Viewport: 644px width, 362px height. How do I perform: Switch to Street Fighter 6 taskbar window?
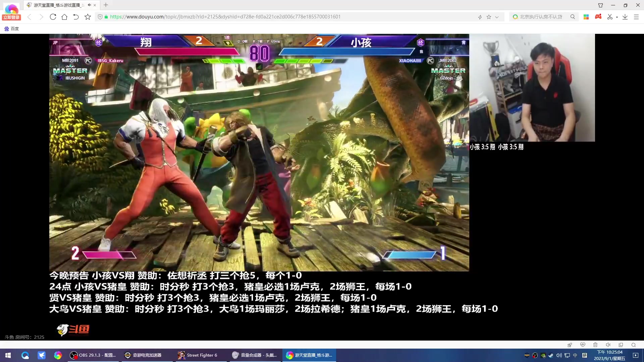pyautogui.click(x=201, y=355)
